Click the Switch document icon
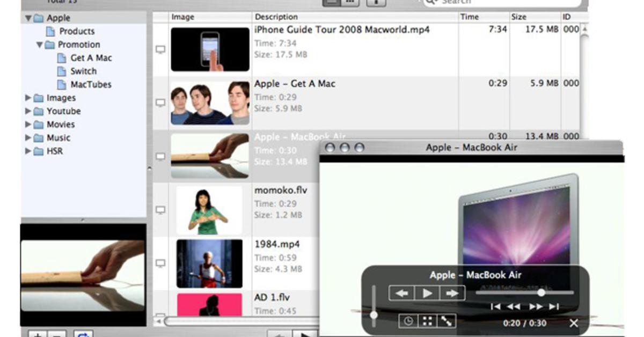The height and width of the screenshot is (337, 644). point(62,71)
